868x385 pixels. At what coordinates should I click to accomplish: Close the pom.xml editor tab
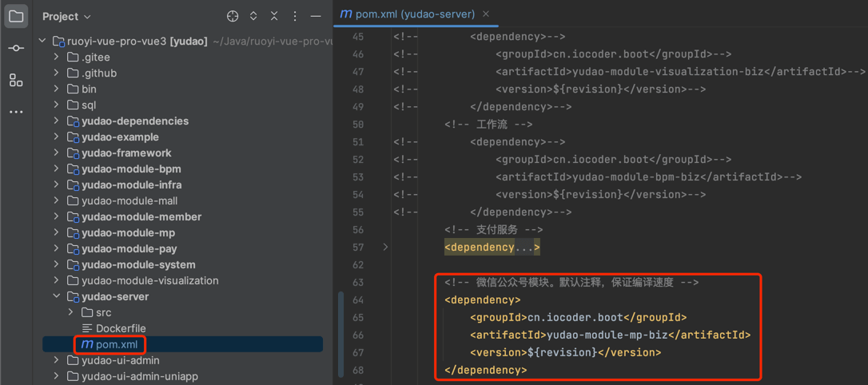pyautogui.click(x=486, y=14)
